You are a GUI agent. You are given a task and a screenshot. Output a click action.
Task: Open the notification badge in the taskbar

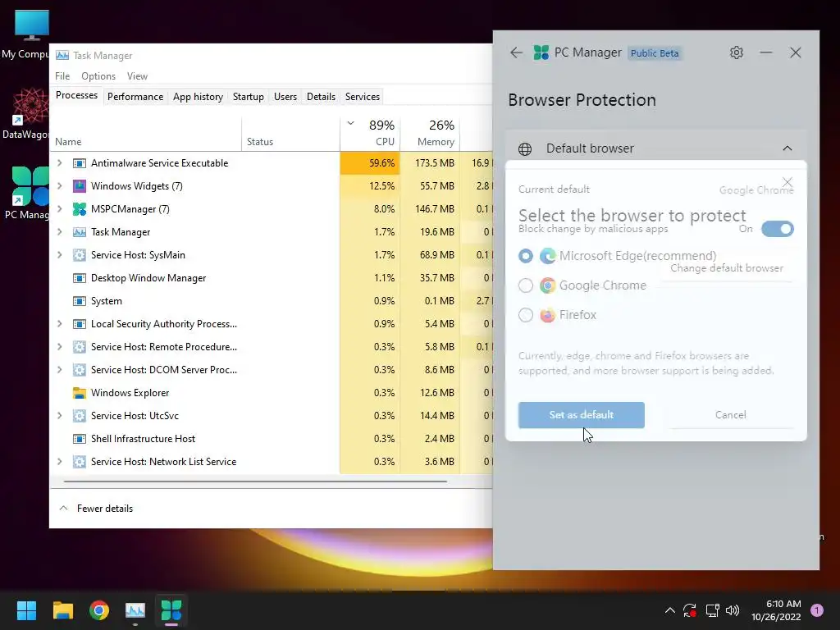tap(817, 610)
